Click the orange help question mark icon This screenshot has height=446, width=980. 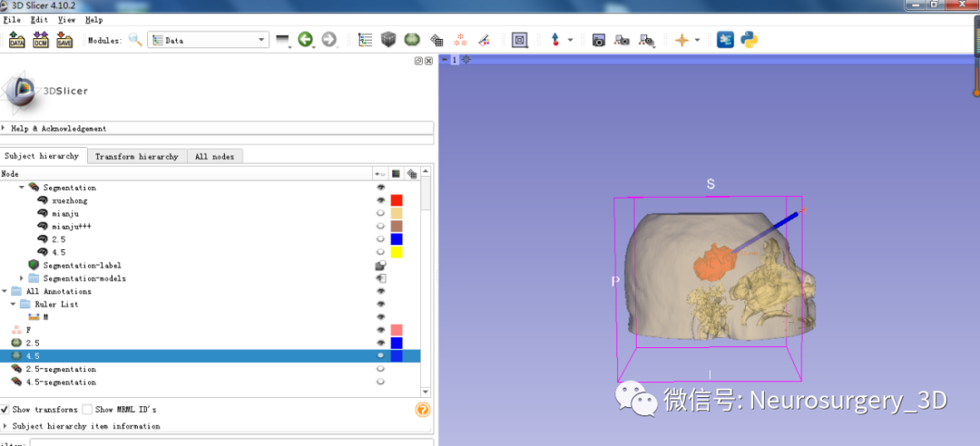click(423, 410)
